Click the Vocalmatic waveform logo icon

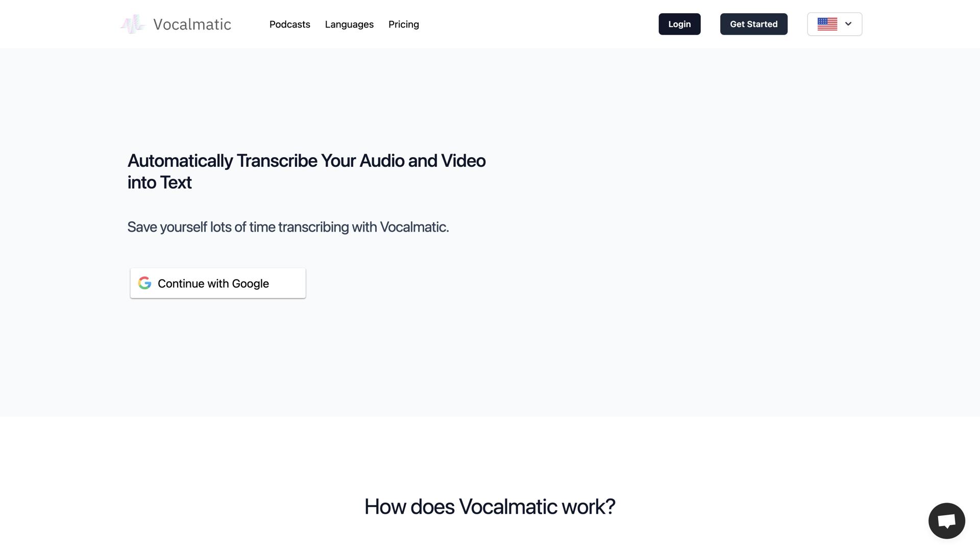coord(133,23)
